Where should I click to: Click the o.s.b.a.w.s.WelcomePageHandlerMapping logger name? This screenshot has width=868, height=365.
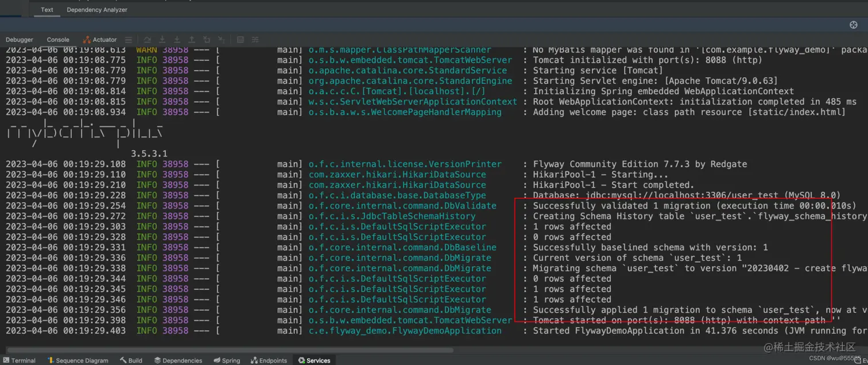[405, 112]
